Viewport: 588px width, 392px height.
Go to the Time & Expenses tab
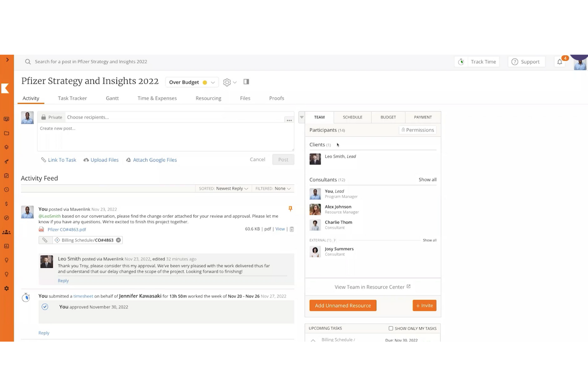pos(157,98)
